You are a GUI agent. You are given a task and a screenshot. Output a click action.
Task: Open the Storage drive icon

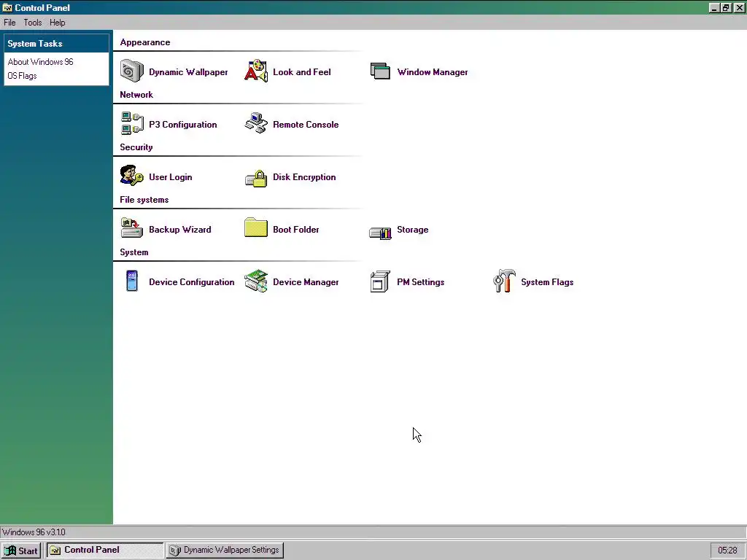click(380, 233)
